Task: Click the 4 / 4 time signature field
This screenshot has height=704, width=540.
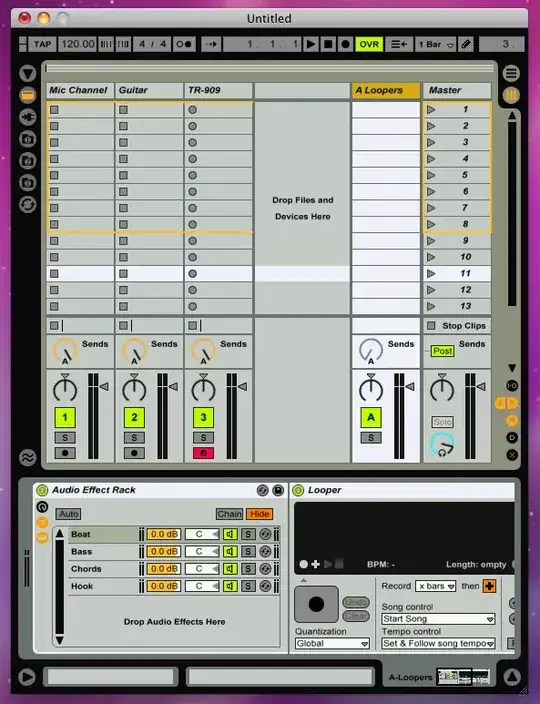Action: click(x=153, y=44)
